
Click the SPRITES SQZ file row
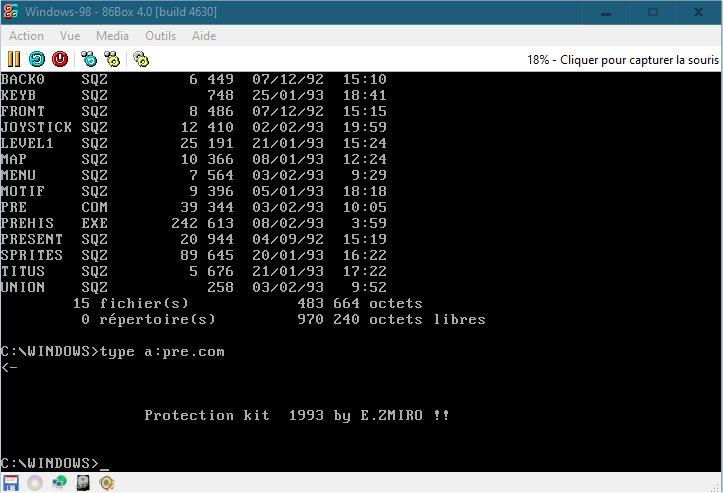coord(194,255)
